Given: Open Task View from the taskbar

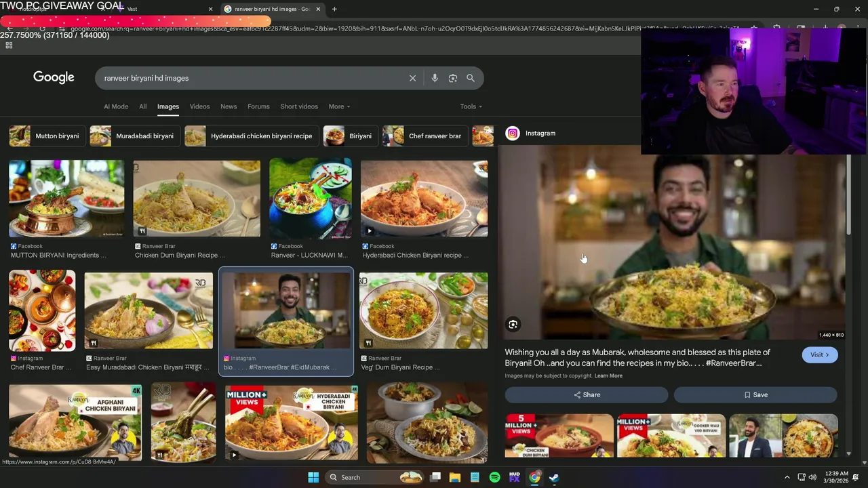Looking at the screenshot, I should (435, 477).
